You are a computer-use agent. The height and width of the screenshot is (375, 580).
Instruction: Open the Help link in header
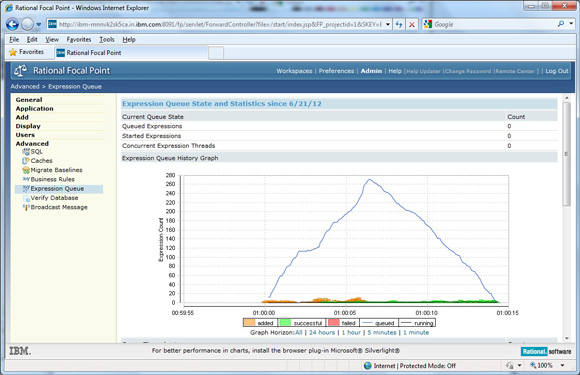395,71
